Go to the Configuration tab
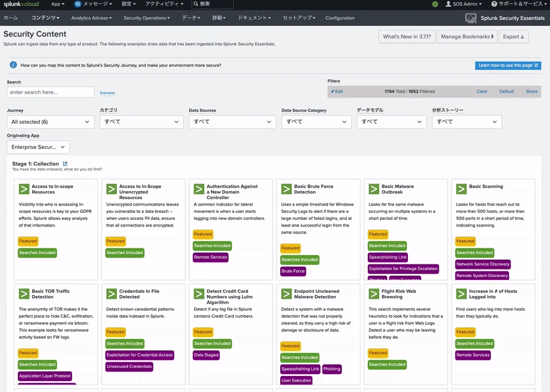550x392 pixels. coord(340,18)
